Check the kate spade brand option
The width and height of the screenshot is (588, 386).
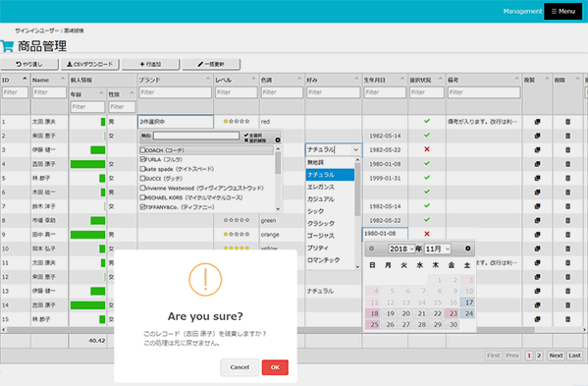coord(142,169)
